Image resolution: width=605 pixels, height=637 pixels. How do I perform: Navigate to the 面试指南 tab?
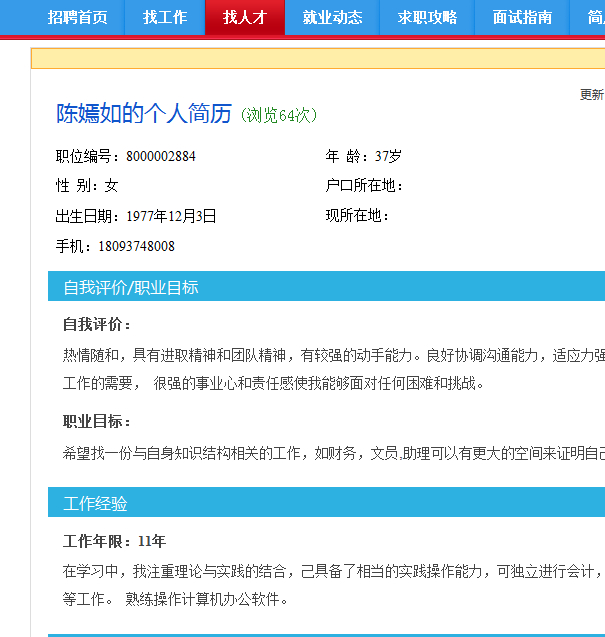click(522, 17)
